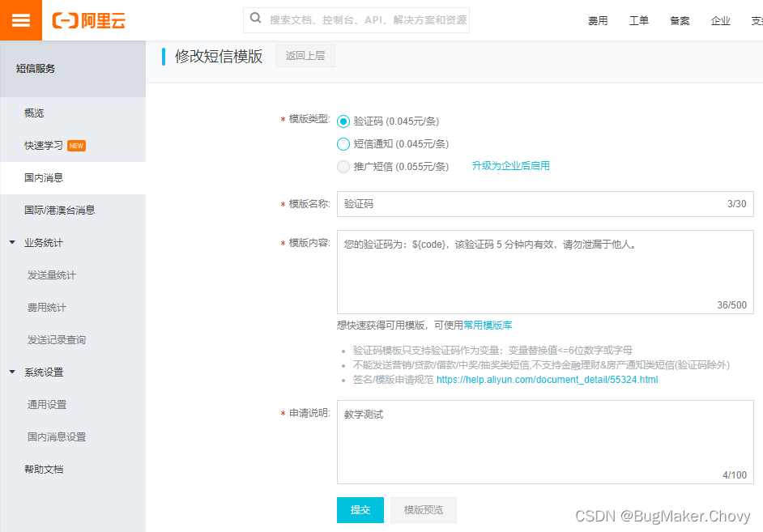Click the 企业 nav item
Image resolution: width=763 pixels, height=532 pixels.
pos(721,20)
